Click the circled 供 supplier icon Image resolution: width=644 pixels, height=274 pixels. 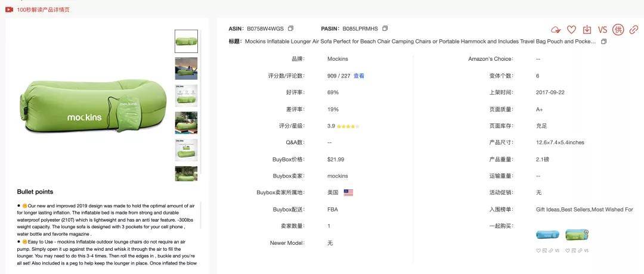point(618,30)
